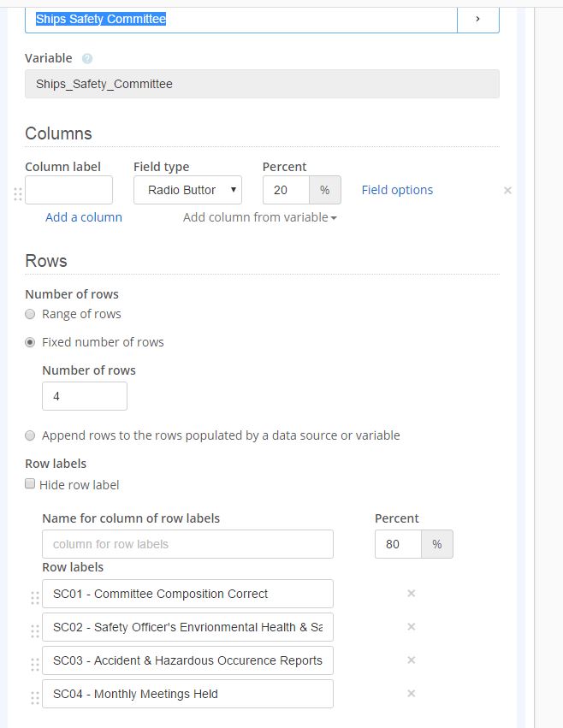Click the help icon next to Variable
563x728 pixels.
(87, 59)
